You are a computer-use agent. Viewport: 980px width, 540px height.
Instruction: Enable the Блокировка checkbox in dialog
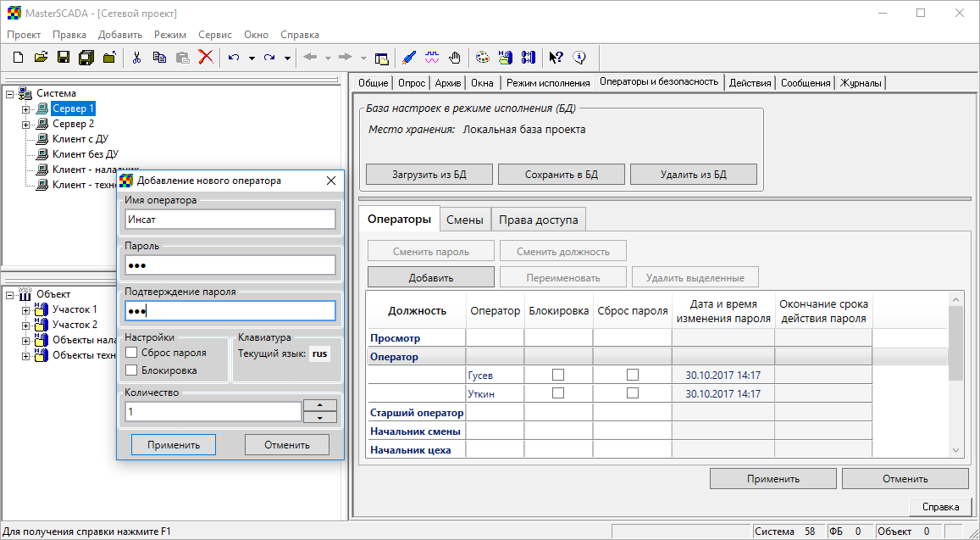pos(131,370)
